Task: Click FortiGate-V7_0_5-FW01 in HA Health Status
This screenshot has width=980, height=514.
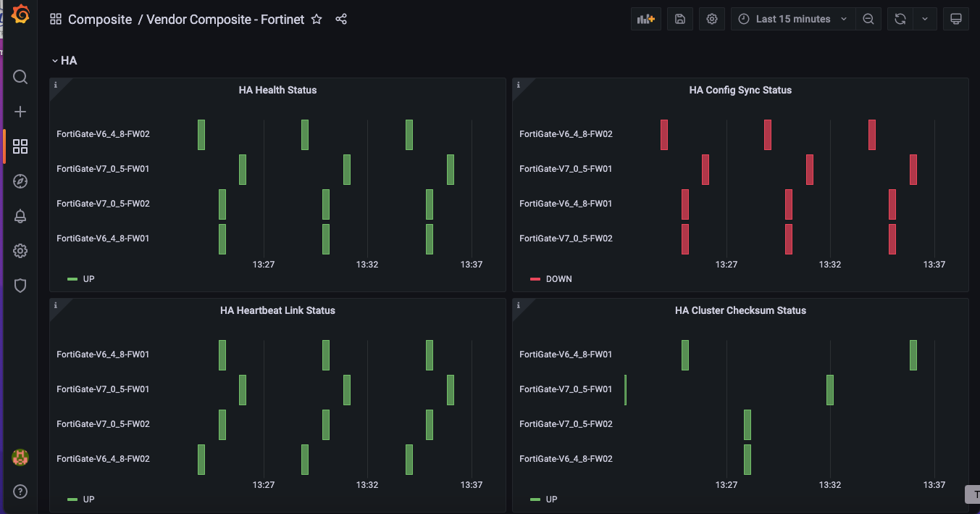Action: [103, 169]
